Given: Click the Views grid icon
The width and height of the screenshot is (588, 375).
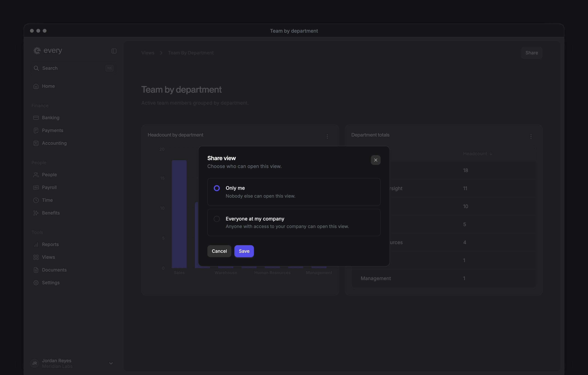Looking at the screenshot, I should click(x=36, y=257).
